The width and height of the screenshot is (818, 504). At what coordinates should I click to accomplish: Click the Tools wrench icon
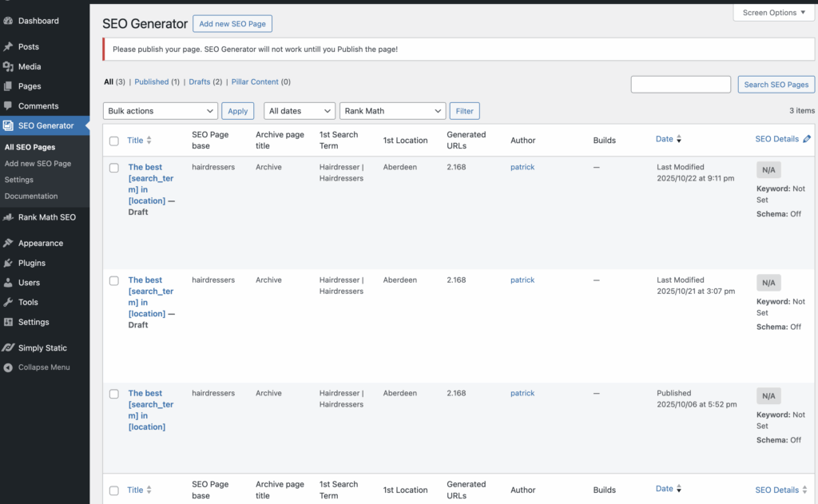[x=8, y=303]
